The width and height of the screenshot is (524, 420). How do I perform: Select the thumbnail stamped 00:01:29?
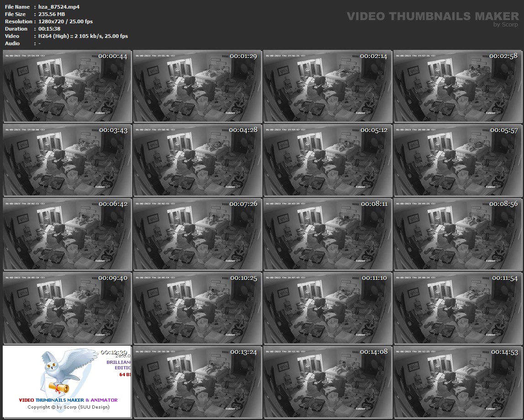pyautogui.click(x=197, y=86)
